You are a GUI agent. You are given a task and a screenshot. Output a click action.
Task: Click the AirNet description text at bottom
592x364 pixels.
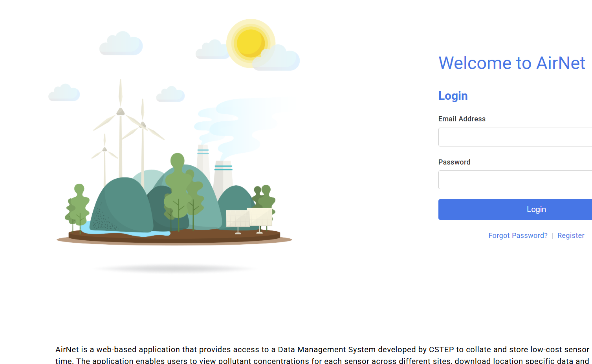click(x=275, y=349)
